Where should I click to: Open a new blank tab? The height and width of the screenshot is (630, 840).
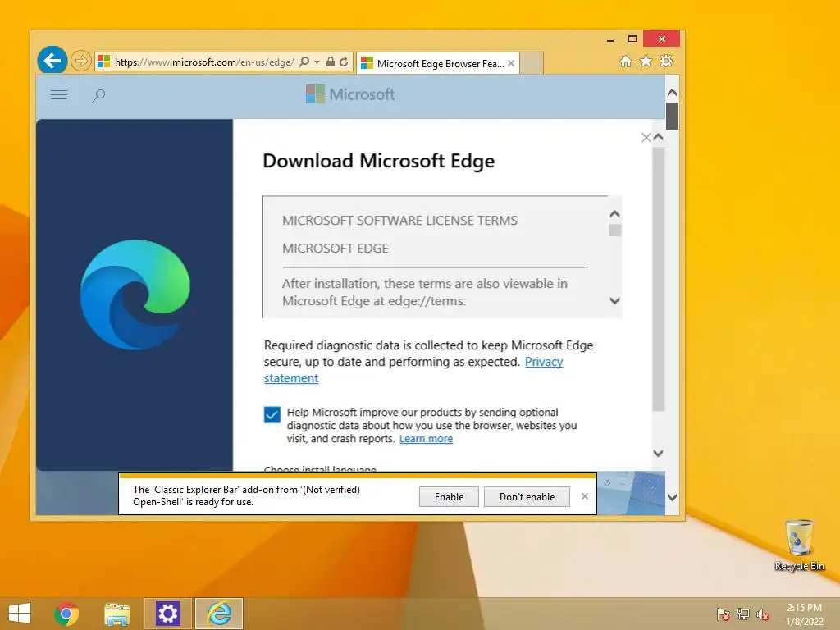click(x=532, y=63)
